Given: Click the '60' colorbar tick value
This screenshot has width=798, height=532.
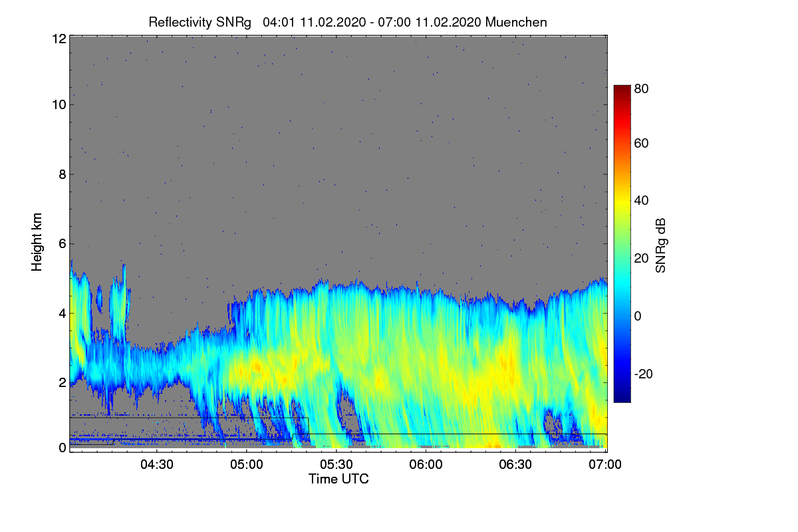Looking at the screenshot, I should coord(642,143).
